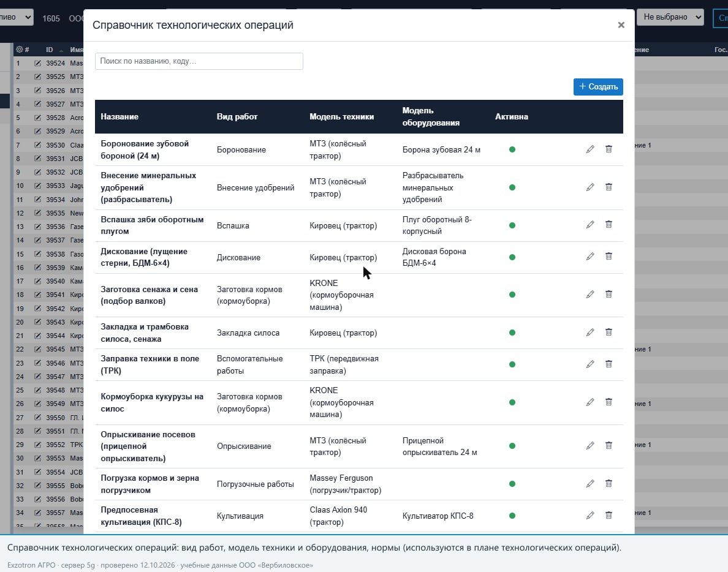728x572 pixels.
Task: Delete the Внесение минеральных удобрений operation
Action: click(x=609, y=187)
